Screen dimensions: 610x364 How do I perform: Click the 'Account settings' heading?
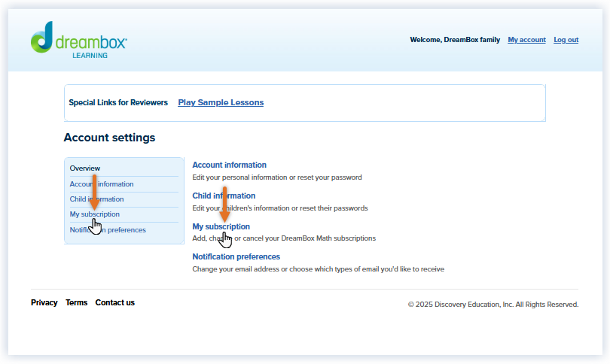[x=109, y=138]
